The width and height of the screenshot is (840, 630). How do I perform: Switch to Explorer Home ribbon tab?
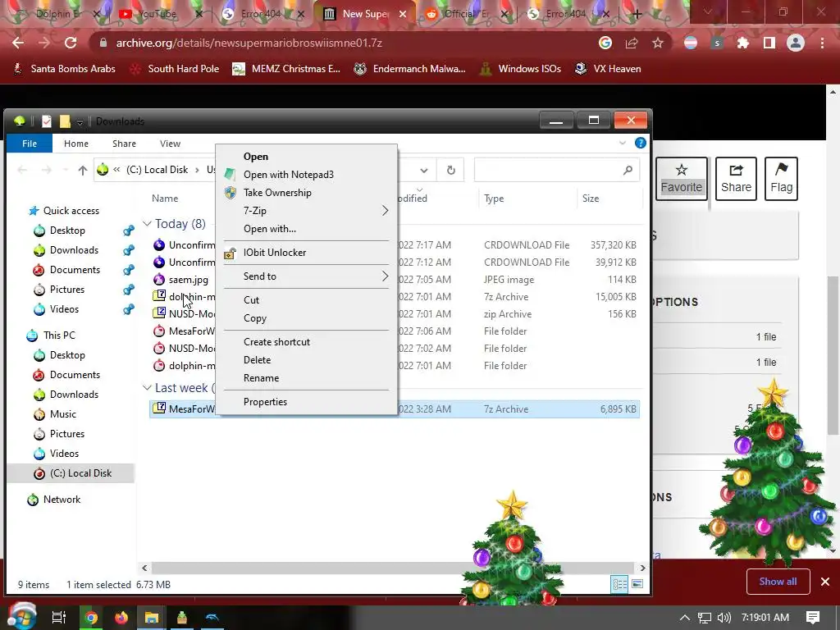[x=76, y=144]
